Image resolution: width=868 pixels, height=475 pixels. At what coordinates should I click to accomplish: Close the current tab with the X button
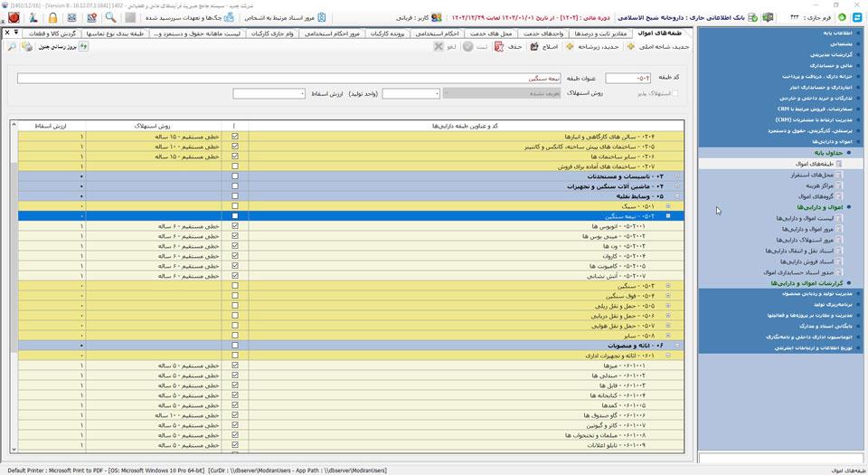(7, 33)
